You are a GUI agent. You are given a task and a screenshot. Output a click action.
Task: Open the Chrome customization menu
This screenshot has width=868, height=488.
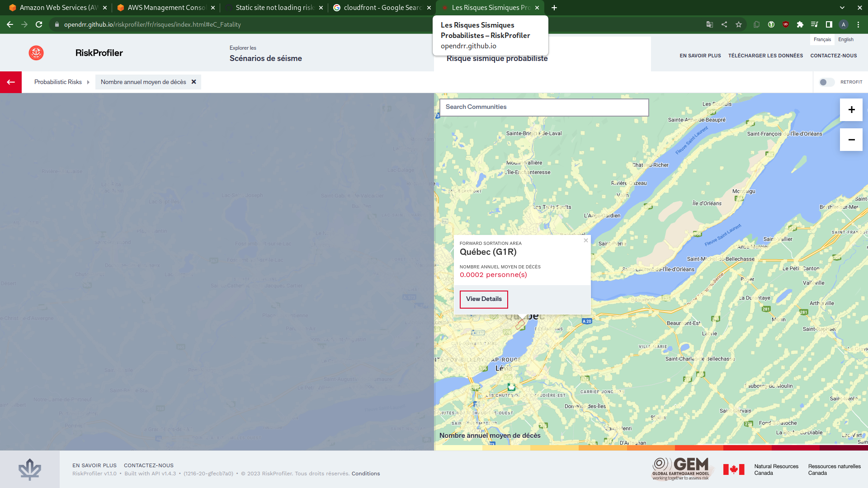[x=859, y=25]
